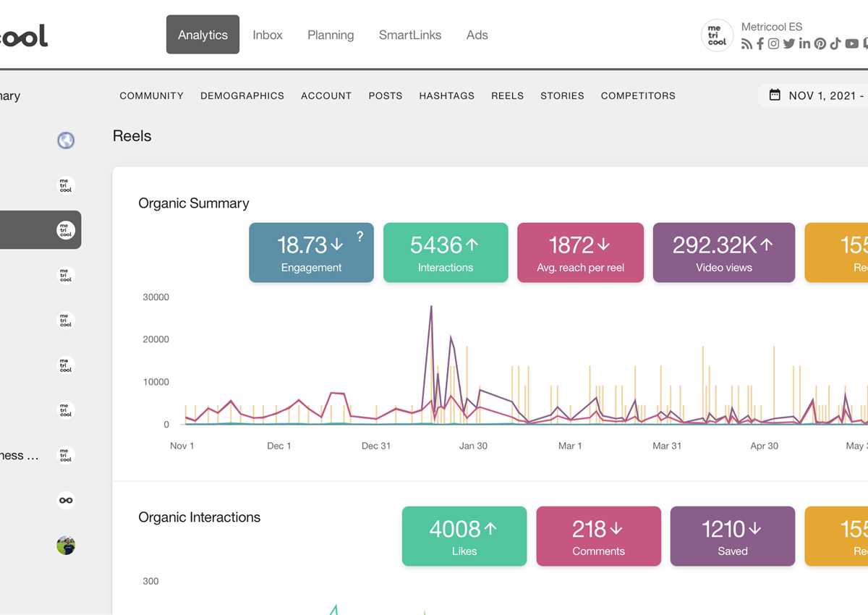This screenshot has height=615, width=868.
Task: Click the globe icon in the left sidebar
Action: (x=66, y=140)
